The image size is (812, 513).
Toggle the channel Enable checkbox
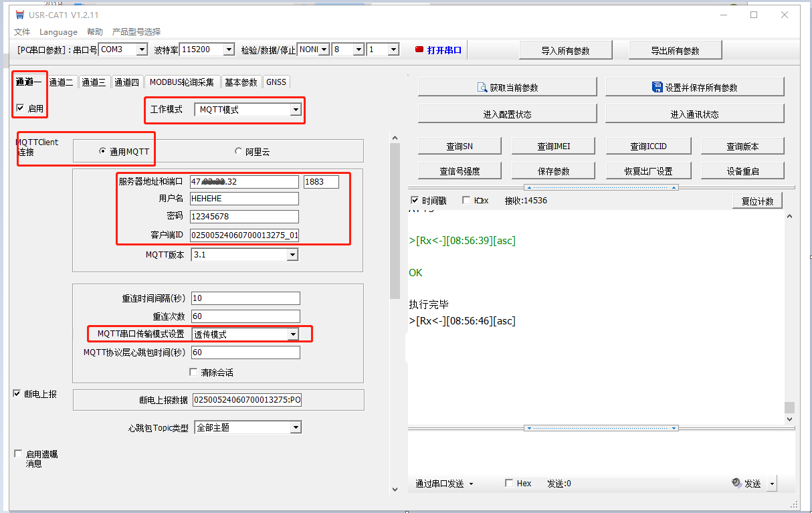tap(20, 108)
